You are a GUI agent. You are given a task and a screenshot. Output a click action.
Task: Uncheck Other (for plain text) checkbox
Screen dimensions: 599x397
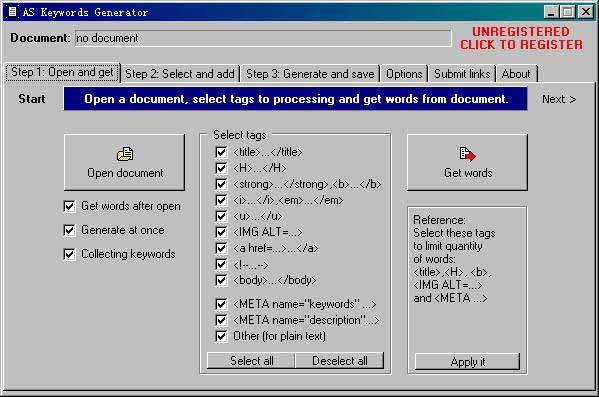pos(221,336)
